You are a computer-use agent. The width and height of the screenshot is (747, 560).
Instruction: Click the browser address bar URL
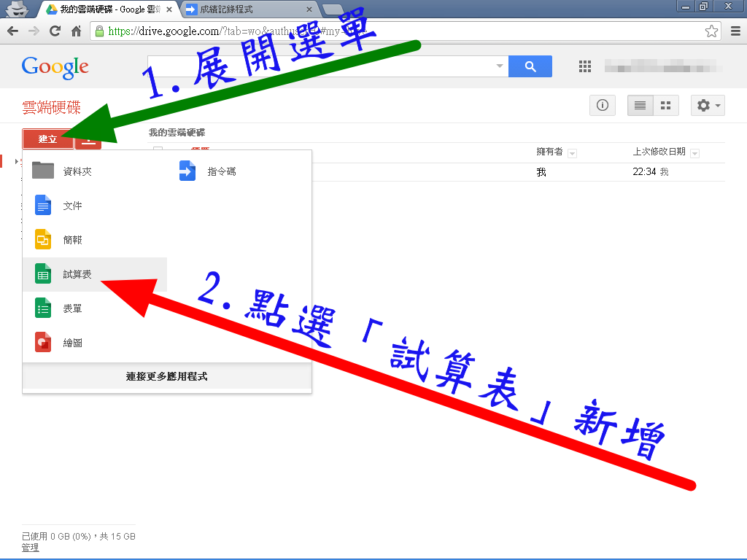pyautogui.click(x=236, y=31)
